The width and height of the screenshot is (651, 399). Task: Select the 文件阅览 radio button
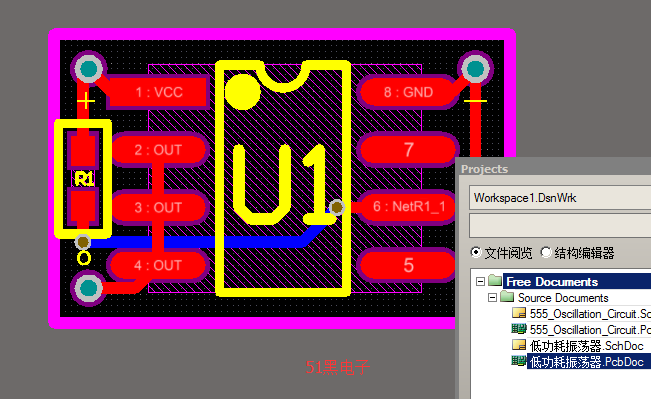[x=476, y=252]
